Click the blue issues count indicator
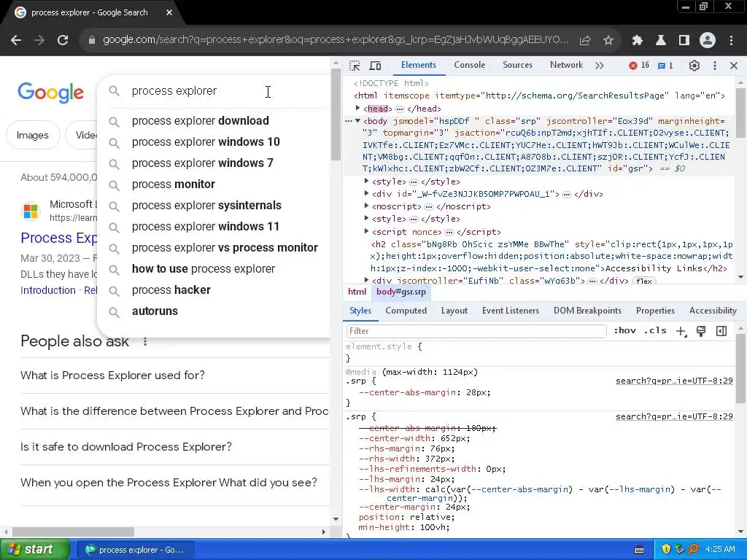This screenshot has width=747, height=560. (x=665, y=66)
